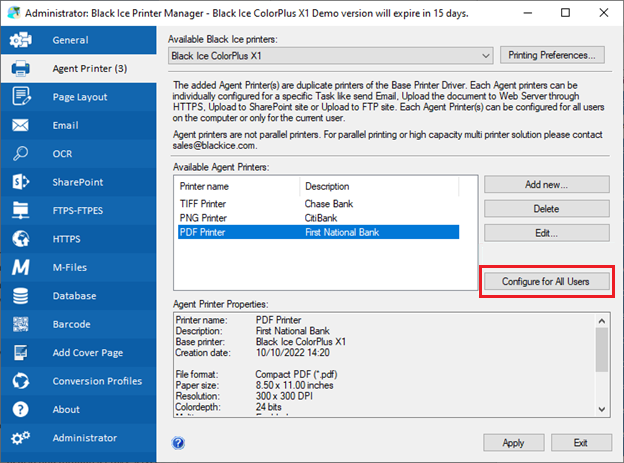Go to the SharePoint icon in sidebar

(x=21, y=182)
